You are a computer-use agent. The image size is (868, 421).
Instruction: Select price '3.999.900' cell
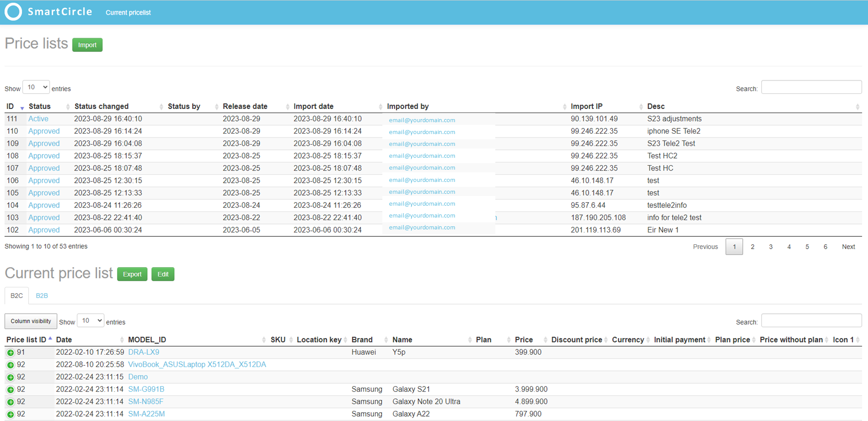[x=531, y=389]
